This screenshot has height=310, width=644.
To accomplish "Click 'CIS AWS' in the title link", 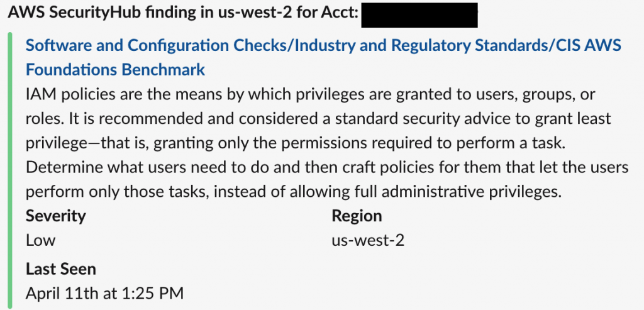I will pyautogui.click(x=588, y=45).
